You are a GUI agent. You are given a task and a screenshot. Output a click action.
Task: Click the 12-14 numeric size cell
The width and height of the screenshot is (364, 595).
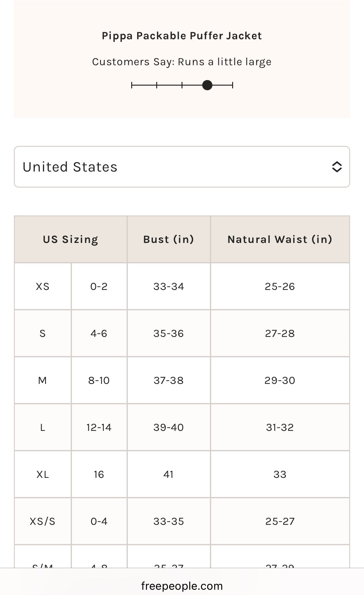99,427
